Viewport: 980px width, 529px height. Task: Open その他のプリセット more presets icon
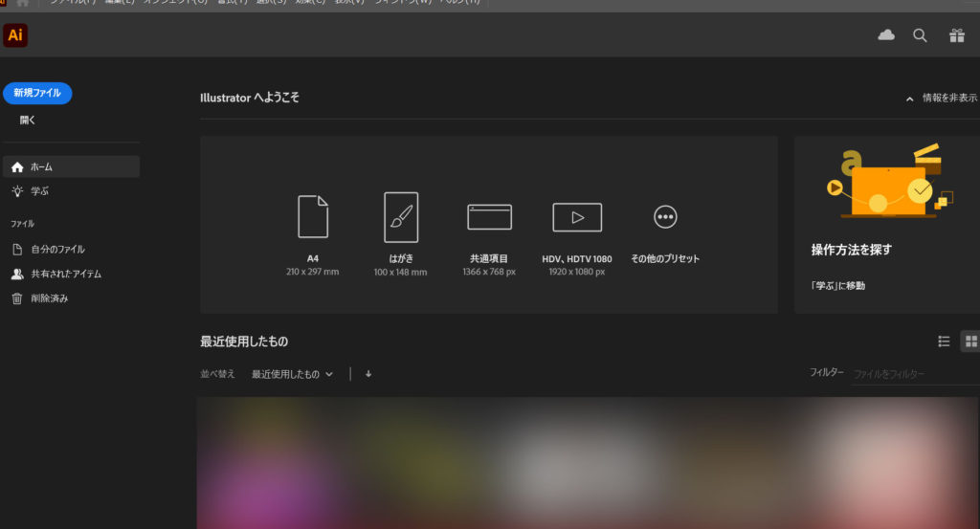click(x=665, y=217)
